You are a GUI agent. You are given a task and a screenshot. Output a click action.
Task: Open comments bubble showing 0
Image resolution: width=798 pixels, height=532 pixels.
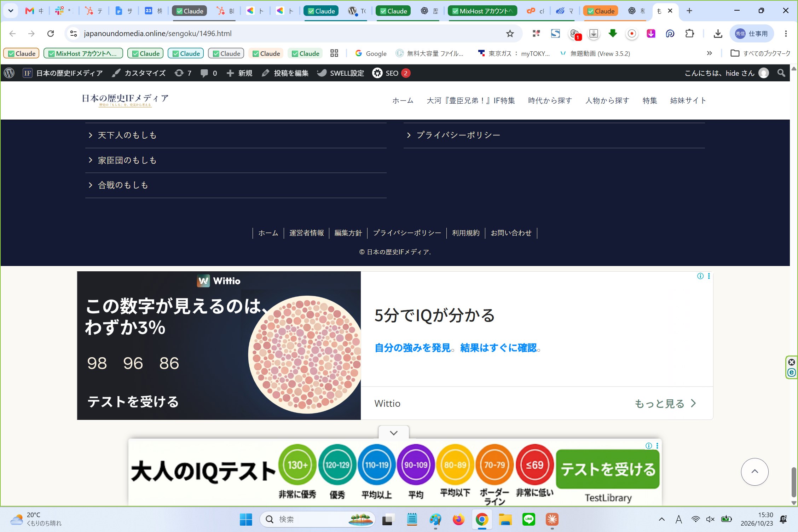click(209, 73)
